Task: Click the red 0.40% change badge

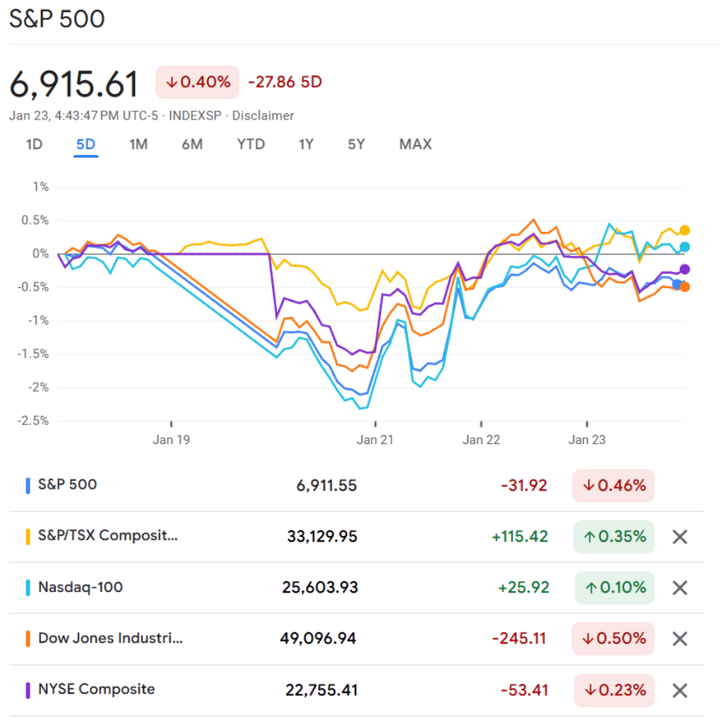Action: [x=198, y=82]
